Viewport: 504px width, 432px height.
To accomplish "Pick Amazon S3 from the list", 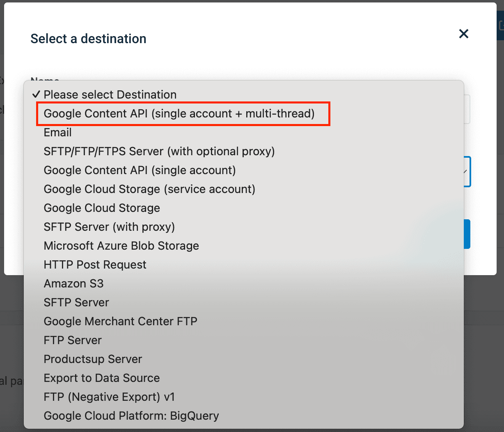I will click(73, 284).
